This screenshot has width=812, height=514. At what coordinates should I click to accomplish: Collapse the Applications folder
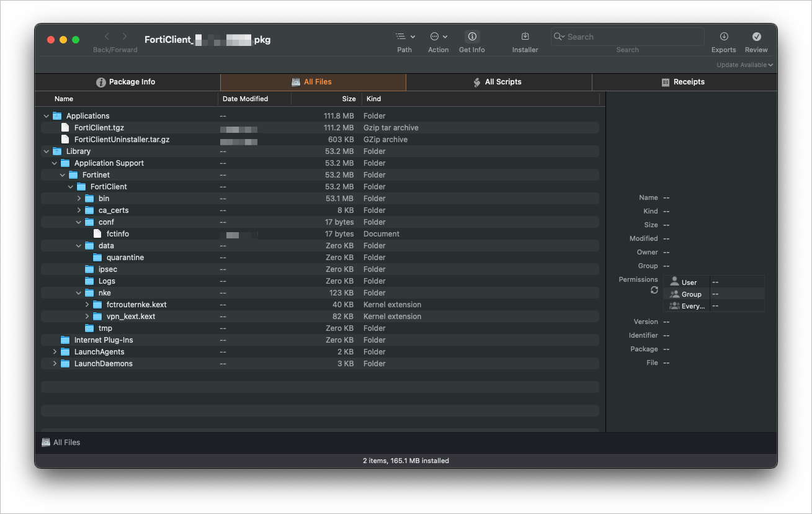[47, 116]
